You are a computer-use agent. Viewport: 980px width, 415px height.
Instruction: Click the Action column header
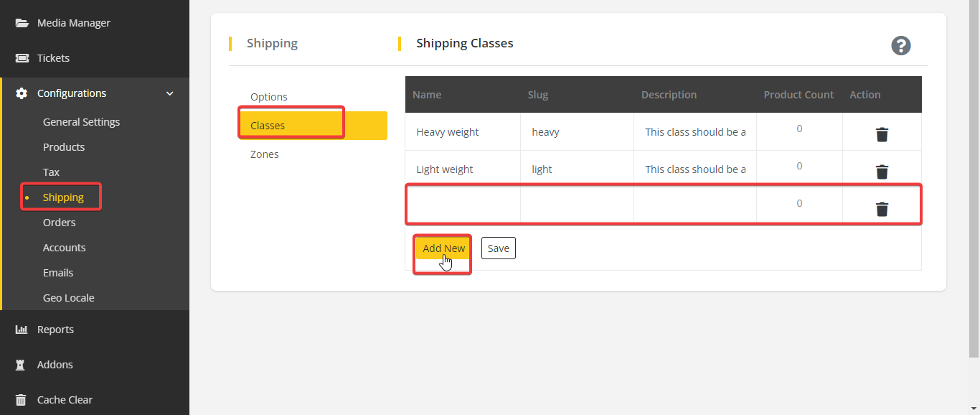point(865,95)
